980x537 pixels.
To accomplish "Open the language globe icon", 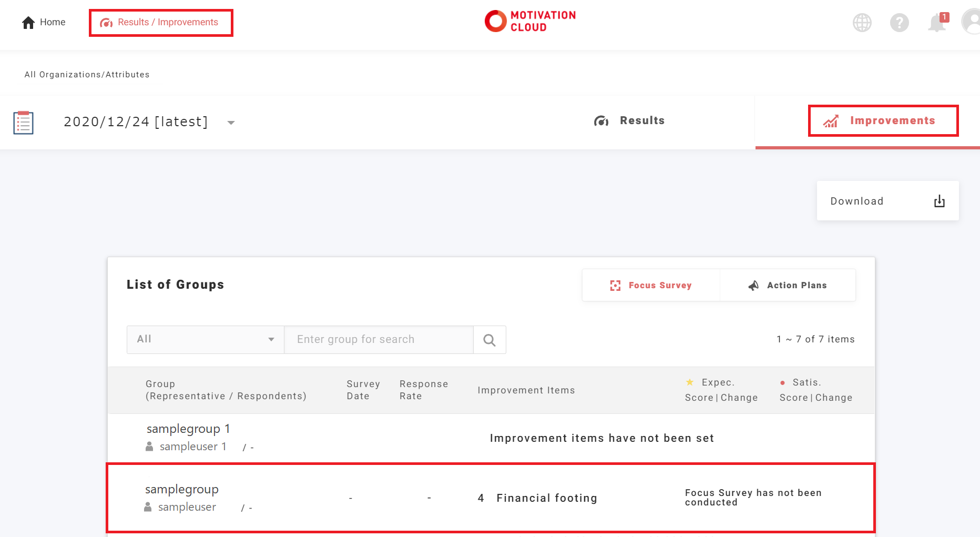I will point(862,23).
